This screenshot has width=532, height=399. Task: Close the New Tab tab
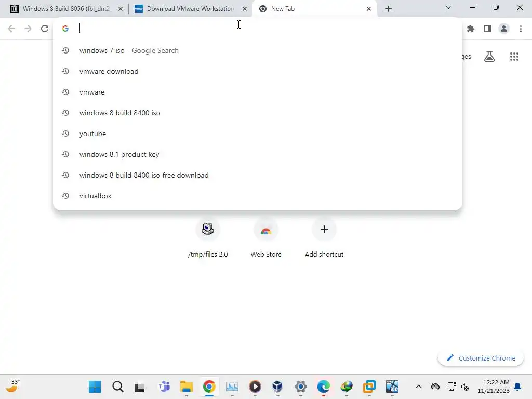[x=369, y=9]
